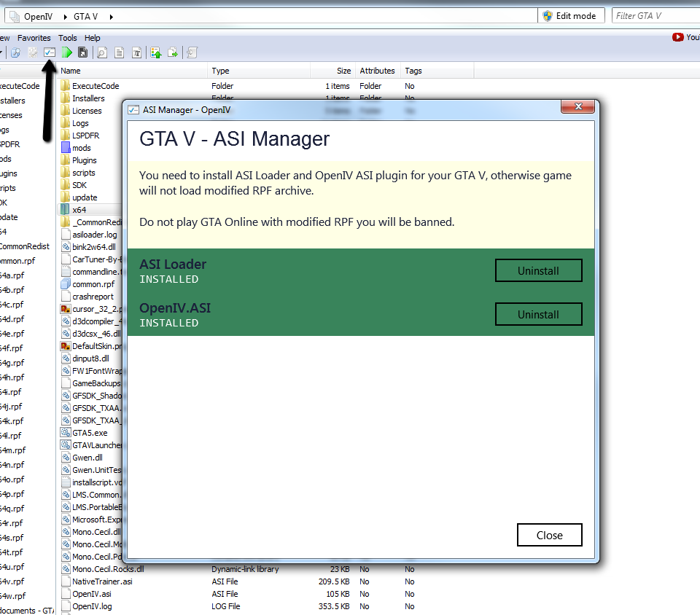Sort by the Attributes column header
700x615 pixels.
pos(377,71)
